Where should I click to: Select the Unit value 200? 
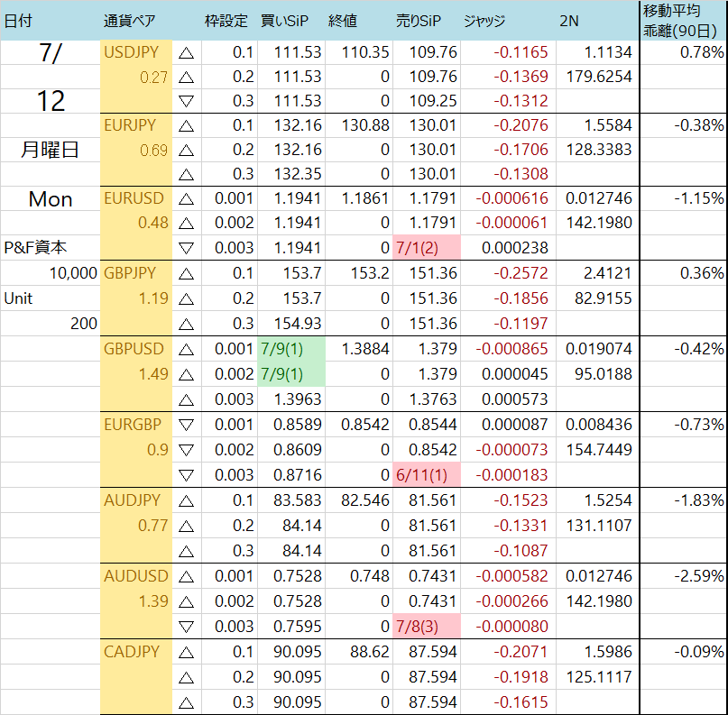(84, 324)
